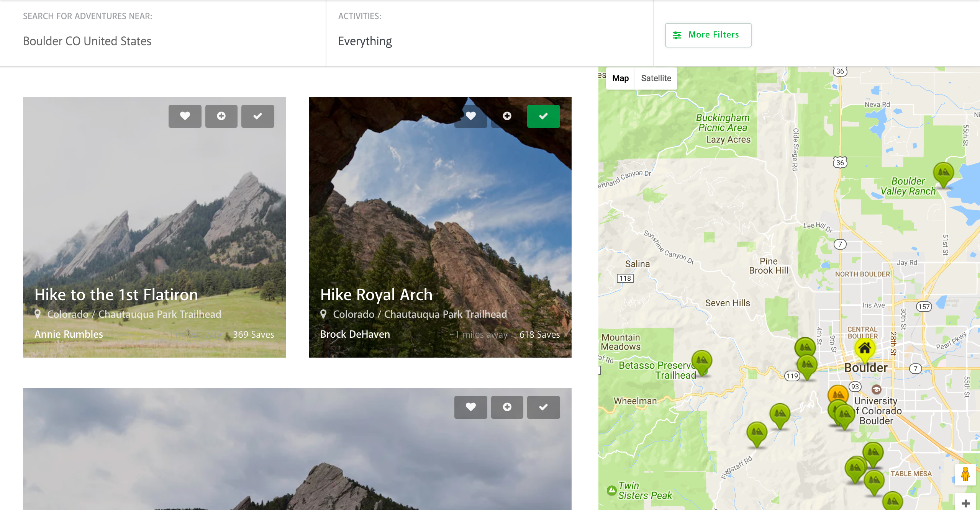980x510 pixels.
Task: Click heart icon on 1st Flatiron card
Action: (185, 116)
